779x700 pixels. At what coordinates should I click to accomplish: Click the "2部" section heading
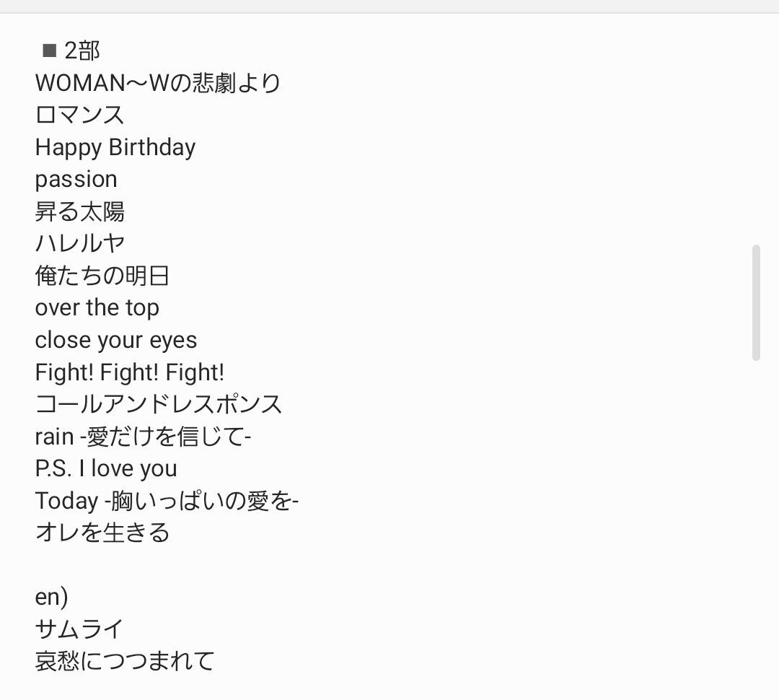click(82, 51)
